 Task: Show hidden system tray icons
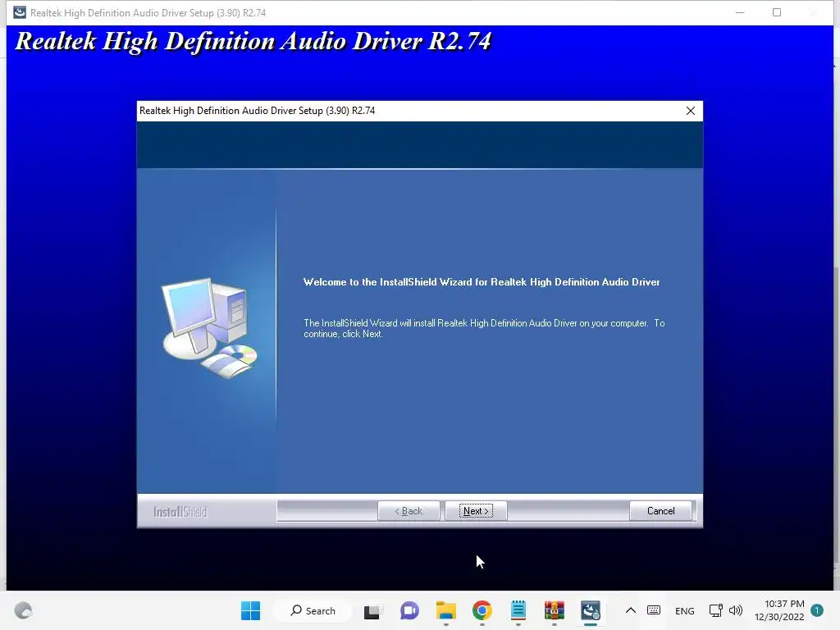click(631, 610)
